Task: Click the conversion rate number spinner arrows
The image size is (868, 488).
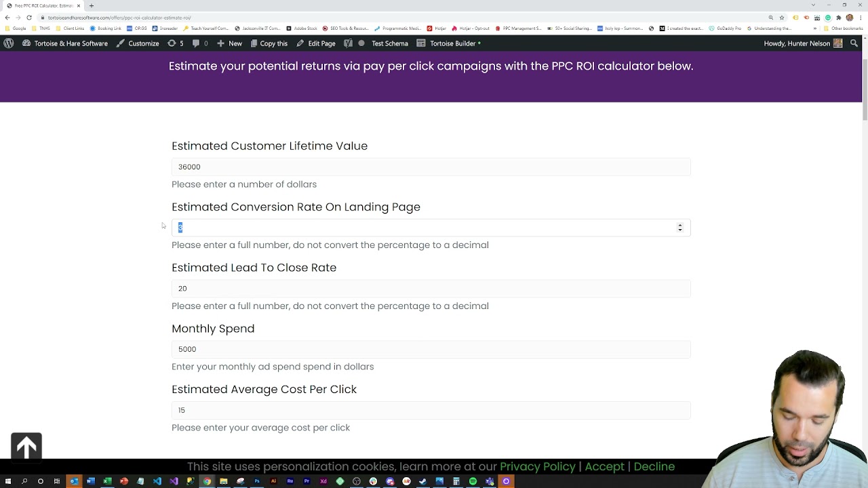Action: coord(680,228)
